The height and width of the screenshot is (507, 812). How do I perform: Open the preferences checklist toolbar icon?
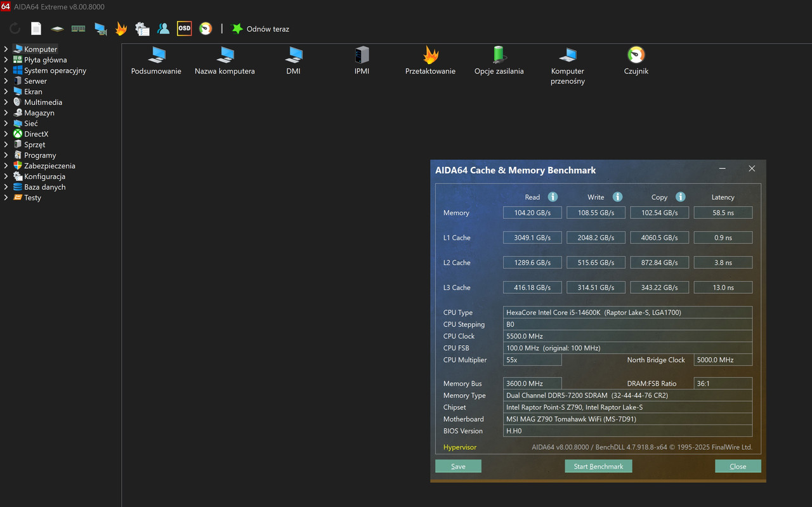[x=142, y=29]
